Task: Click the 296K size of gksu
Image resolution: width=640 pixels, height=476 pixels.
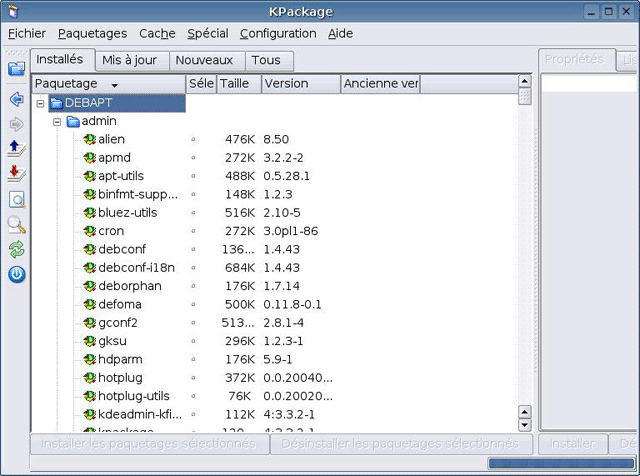Action: (x=240, y=341)
